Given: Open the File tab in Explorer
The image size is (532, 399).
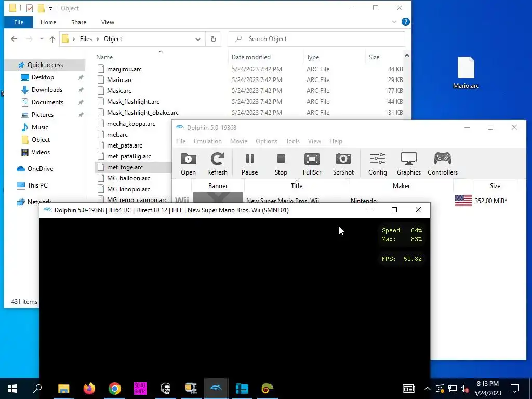Looking at the screenshot, I should pos(19,22).
